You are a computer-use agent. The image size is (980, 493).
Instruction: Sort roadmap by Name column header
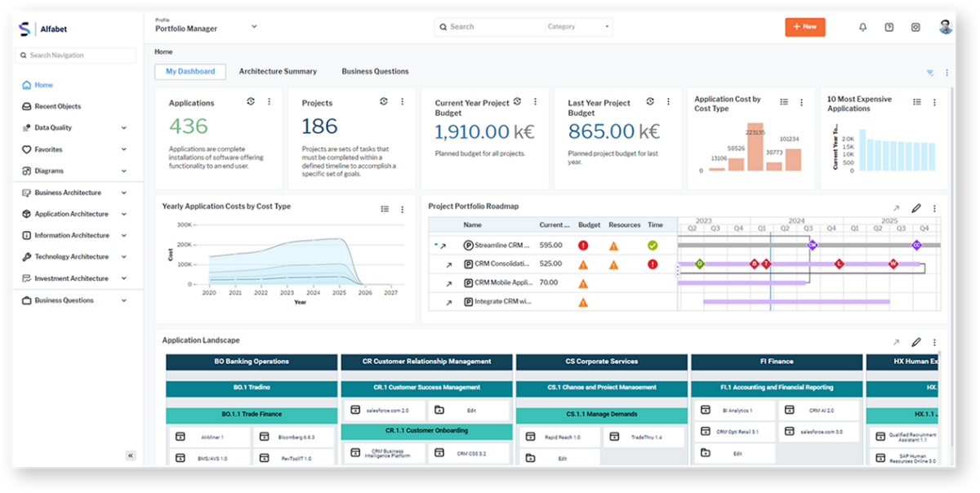[x=472, y=224]
